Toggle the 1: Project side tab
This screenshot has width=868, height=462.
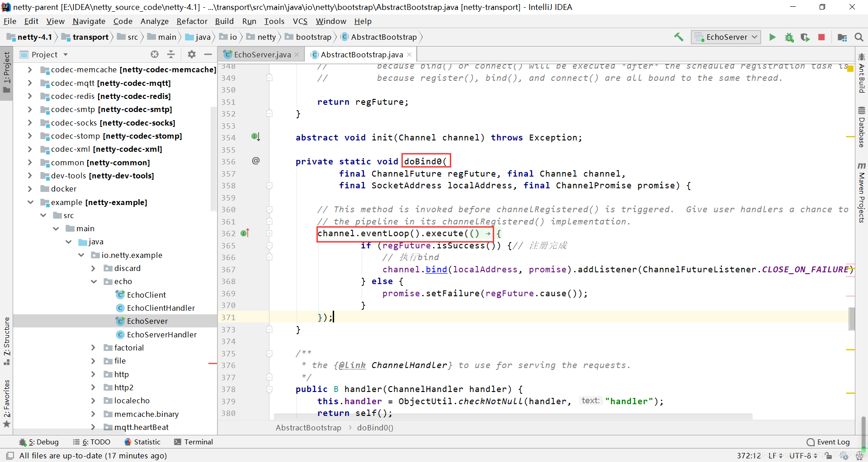(x=7, y=72)
